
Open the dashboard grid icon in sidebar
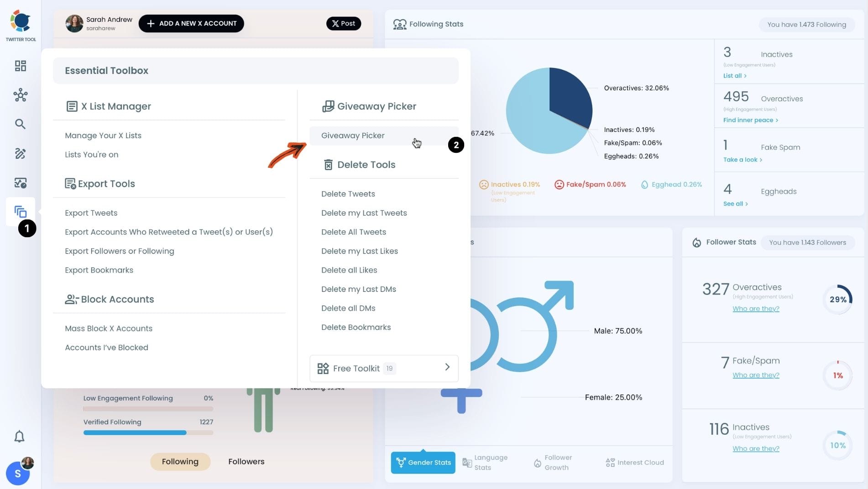(x=21, y=66)
